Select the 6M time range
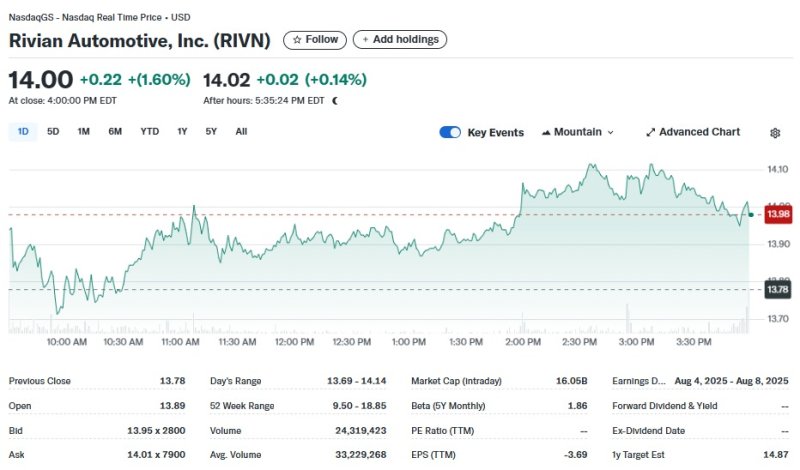 pos(115,132)
